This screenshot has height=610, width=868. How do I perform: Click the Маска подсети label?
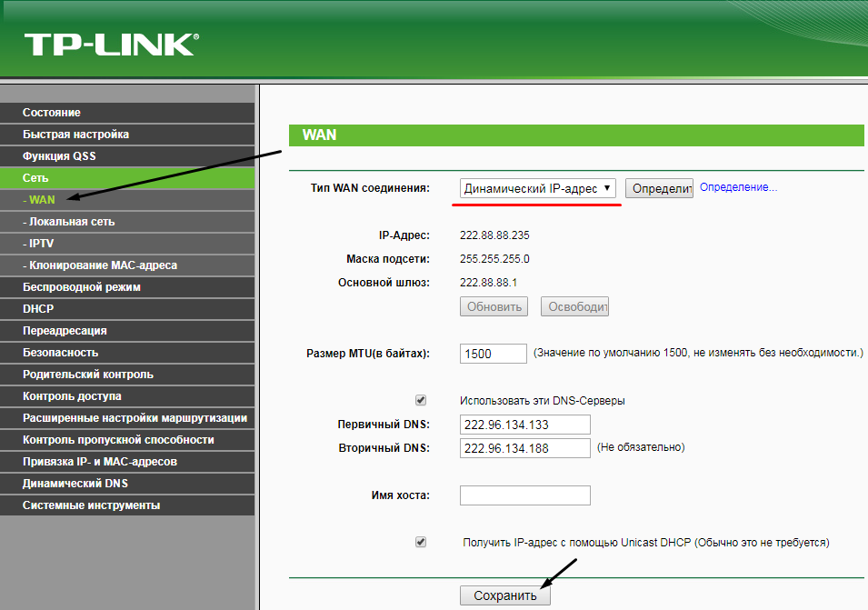click(387, 259)
